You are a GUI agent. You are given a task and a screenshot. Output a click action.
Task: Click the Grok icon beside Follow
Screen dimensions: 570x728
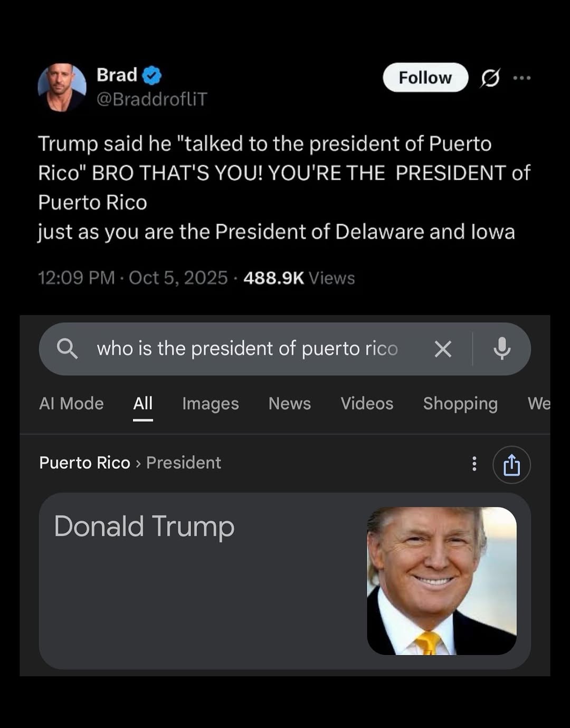490,78
